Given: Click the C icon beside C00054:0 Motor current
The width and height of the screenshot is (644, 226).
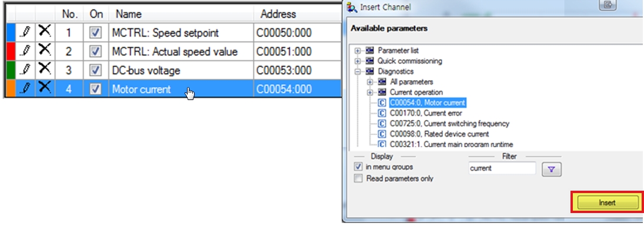Looking at the screenshot, I should 382,103.
